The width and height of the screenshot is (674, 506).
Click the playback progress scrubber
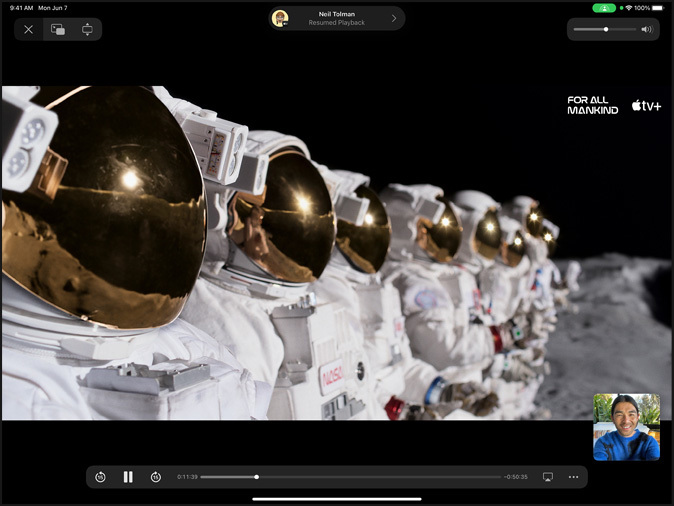(257, 477)
